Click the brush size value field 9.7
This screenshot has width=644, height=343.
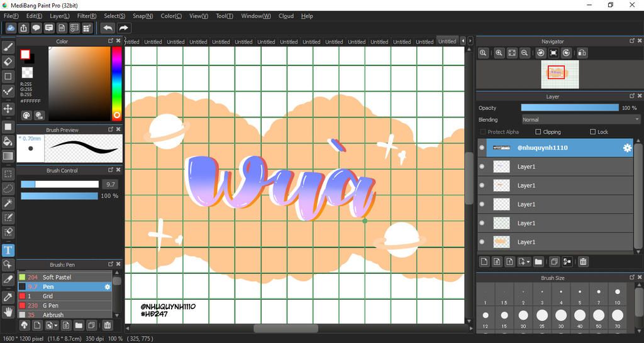(x=110, y=184)
